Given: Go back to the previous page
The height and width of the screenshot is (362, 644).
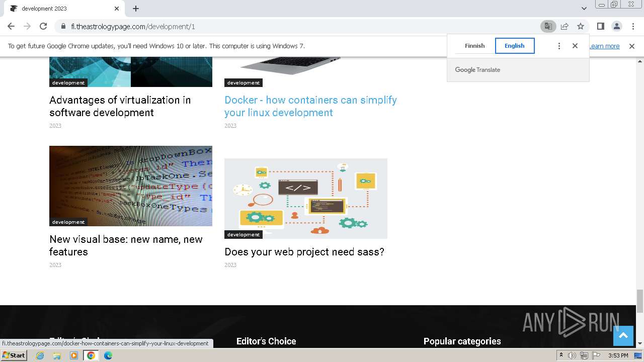Looking at the screenshot, I should (x=11, y=26).
